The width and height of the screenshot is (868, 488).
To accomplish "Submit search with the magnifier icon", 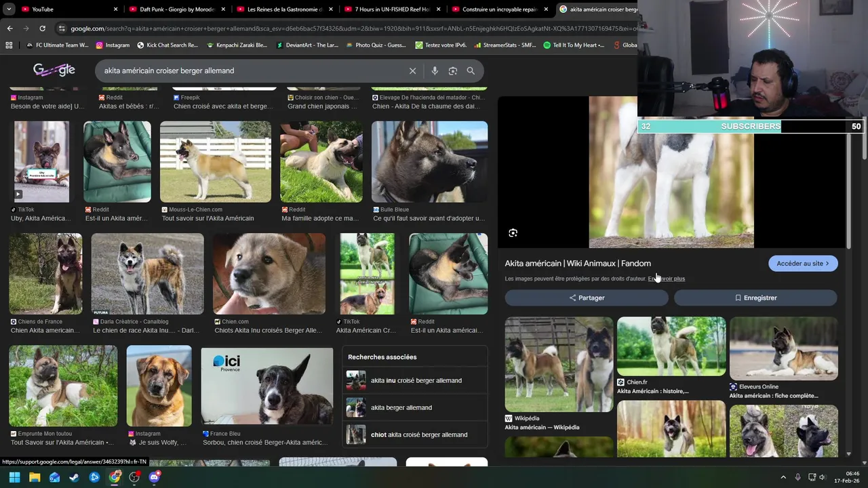I will [x=471, y=70].
